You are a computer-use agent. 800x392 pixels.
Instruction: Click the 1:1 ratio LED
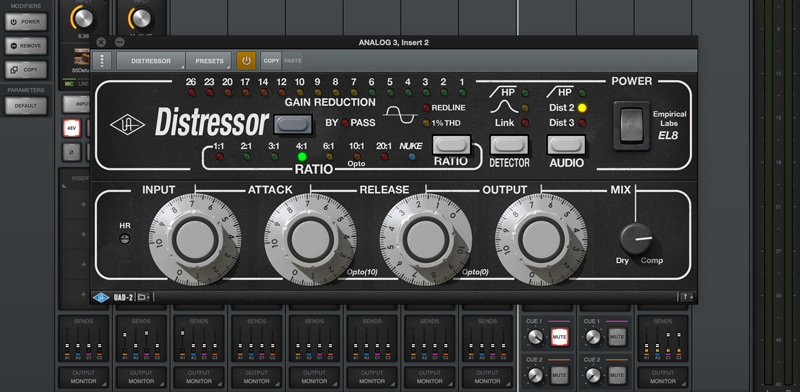click(219, 157)
